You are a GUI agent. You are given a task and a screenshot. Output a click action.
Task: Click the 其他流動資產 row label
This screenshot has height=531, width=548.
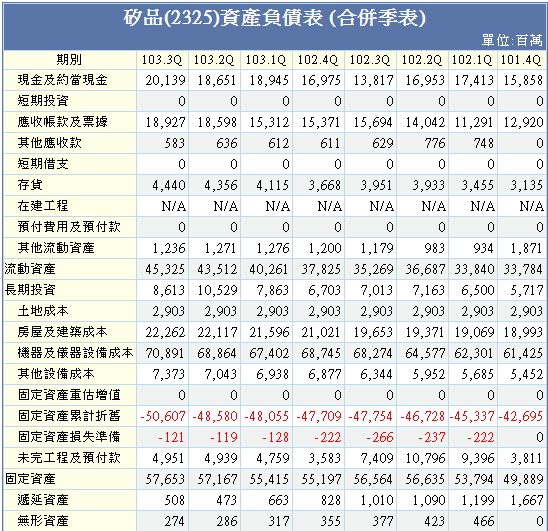[x=56, y=248]
